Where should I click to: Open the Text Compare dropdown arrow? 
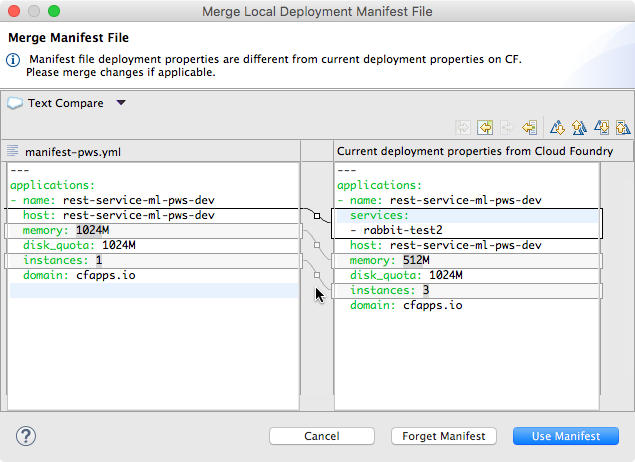click(121, 103)
